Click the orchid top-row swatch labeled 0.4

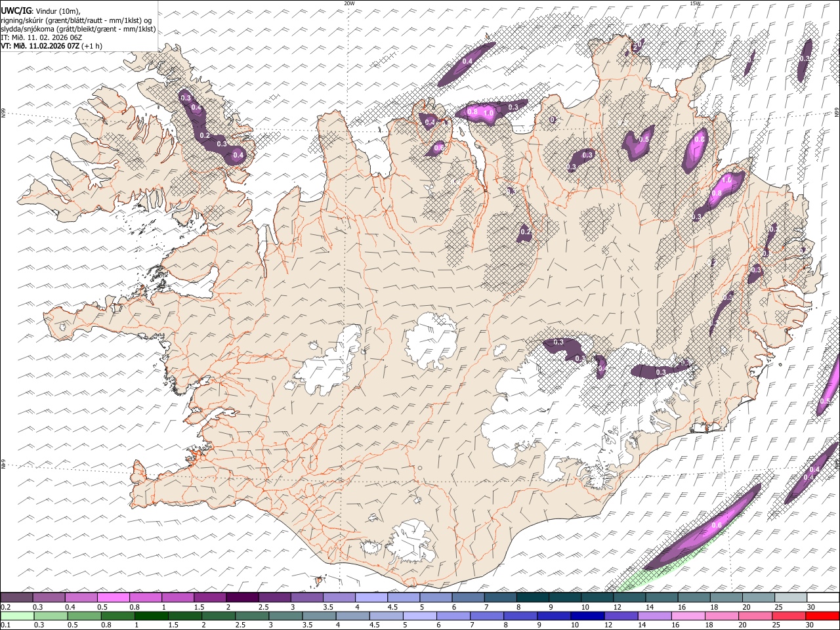coord(81,597)
